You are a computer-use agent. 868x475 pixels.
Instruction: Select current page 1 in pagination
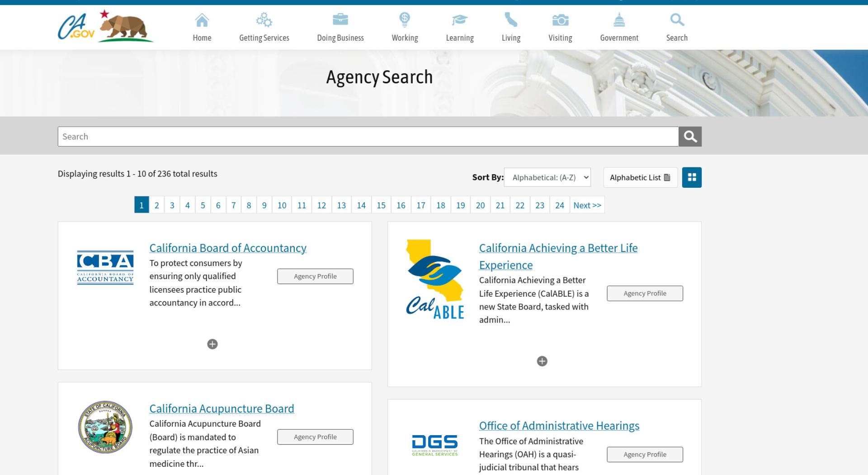pyautogui.click(x=142, y=205)
